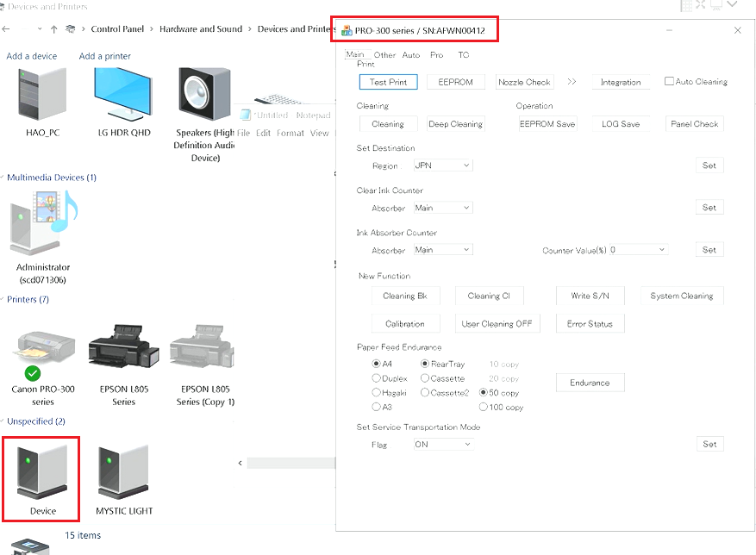This screenshot has height=555, width=756.
Task: Open the Region dropdown showing JPN
Action: click(442, 165)
